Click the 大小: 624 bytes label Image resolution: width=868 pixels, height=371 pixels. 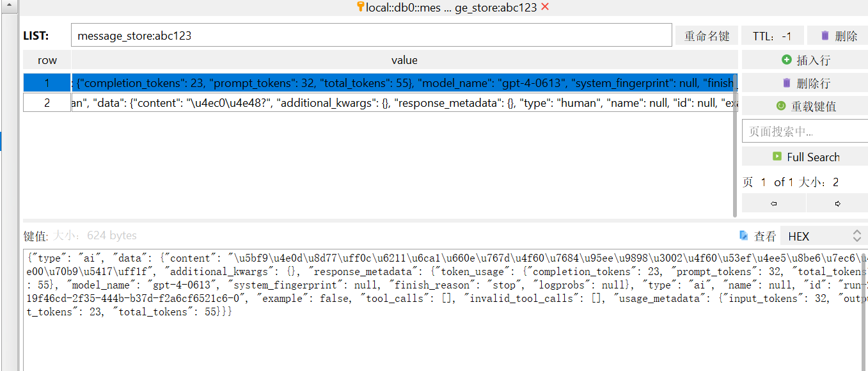point(95,236)
